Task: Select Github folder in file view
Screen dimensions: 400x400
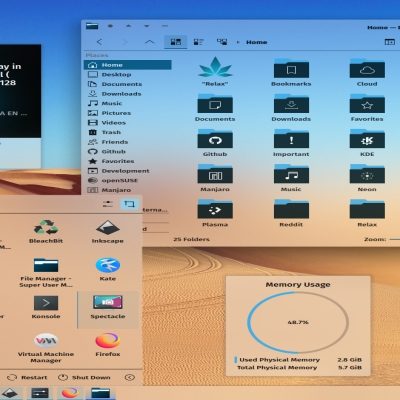Action: (x=215, y=139)
